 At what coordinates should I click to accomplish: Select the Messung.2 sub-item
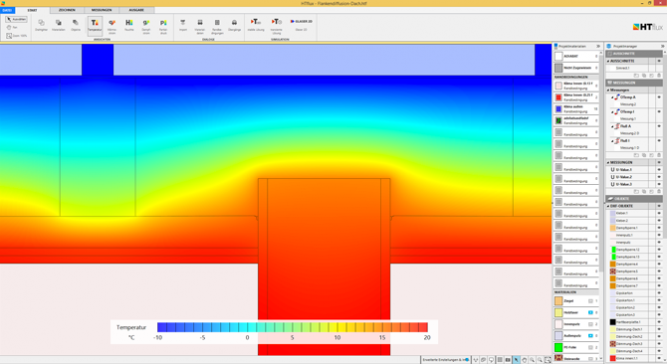628,105
